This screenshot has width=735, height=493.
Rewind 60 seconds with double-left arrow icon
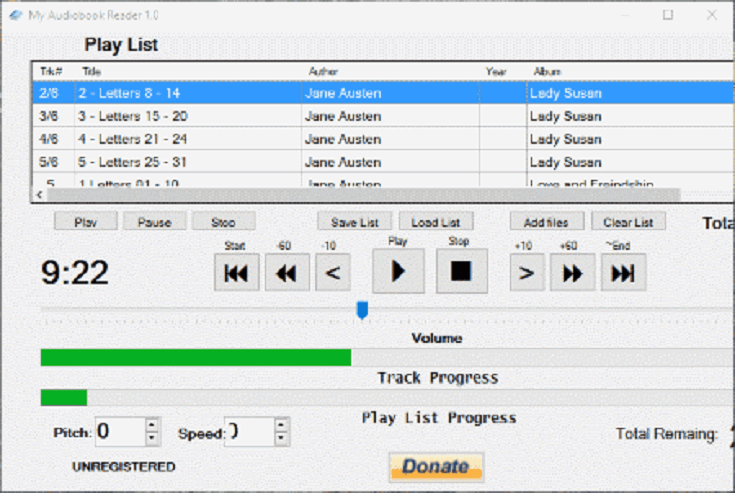(x=287, y=272)
